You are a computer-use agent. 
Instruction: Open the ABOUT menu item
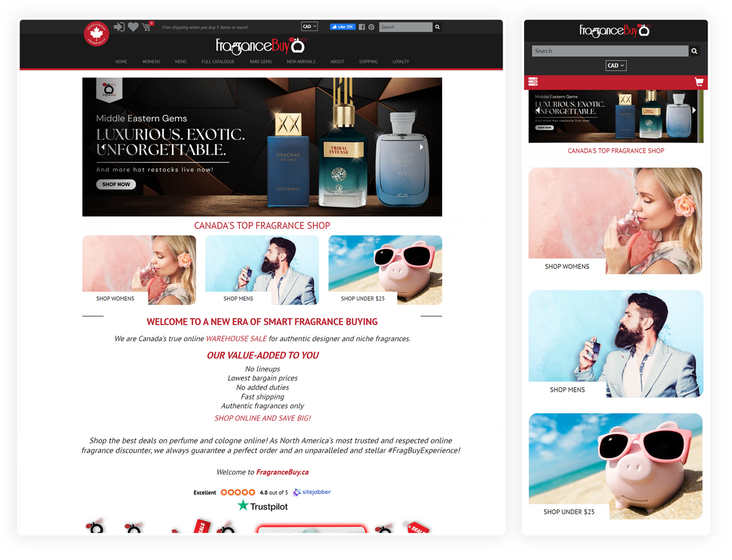coord(337,62)
